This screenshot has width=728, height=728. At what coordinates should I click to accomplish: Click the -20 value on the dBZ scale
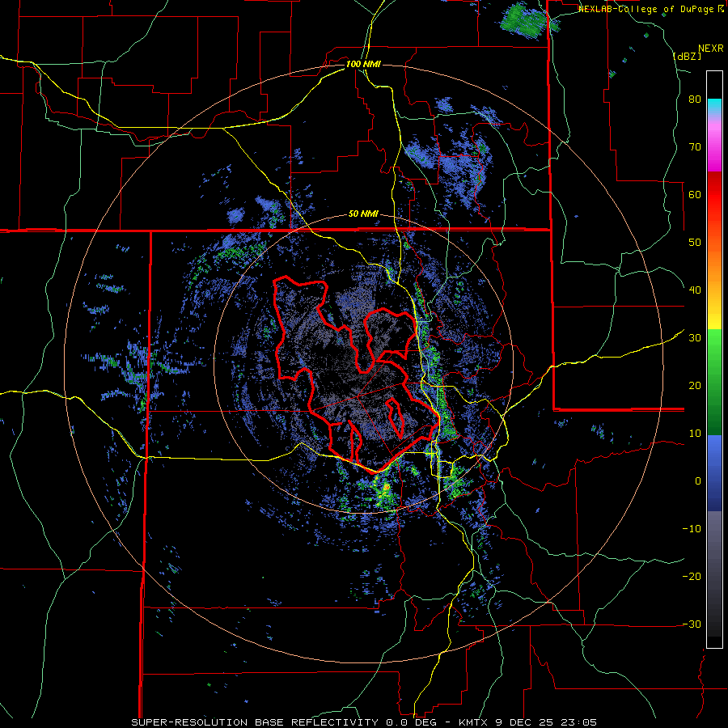pos(692,576)
